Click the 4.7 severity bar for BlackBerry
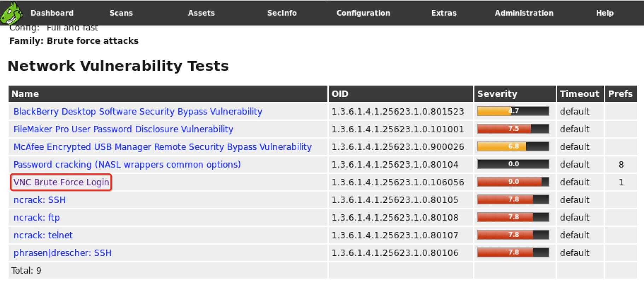This screenshot has height=299, width=644. [x=513, y=111]
